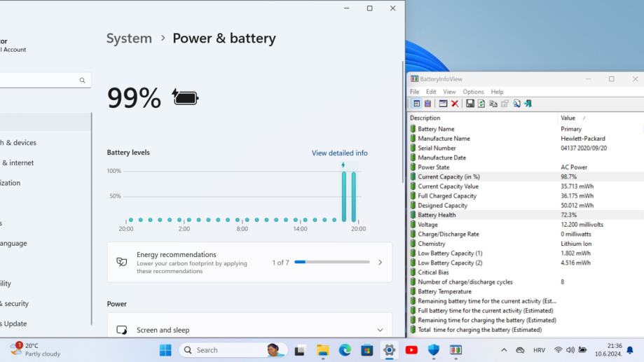Click the find icon in BatteryInfoView toolbar
Image resolution: width=644 pixels, height=362 pixels.
click(516, 104)
